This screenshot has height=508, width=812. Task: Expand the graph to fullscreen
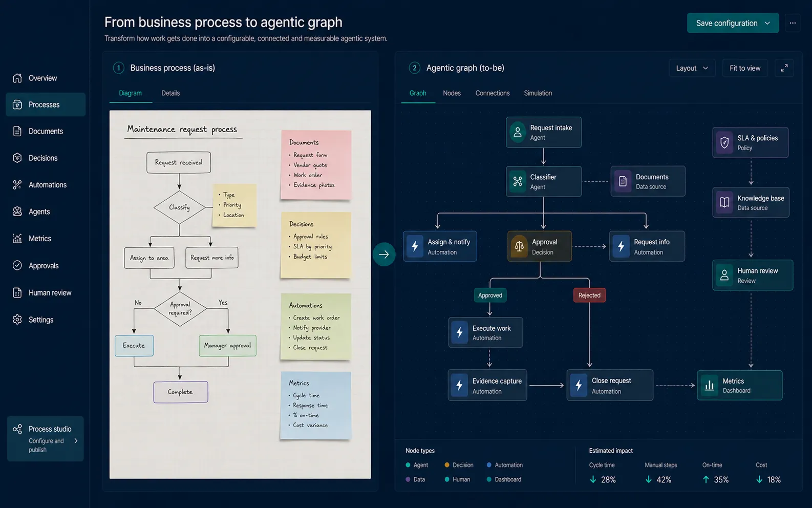tap(784, 68)
